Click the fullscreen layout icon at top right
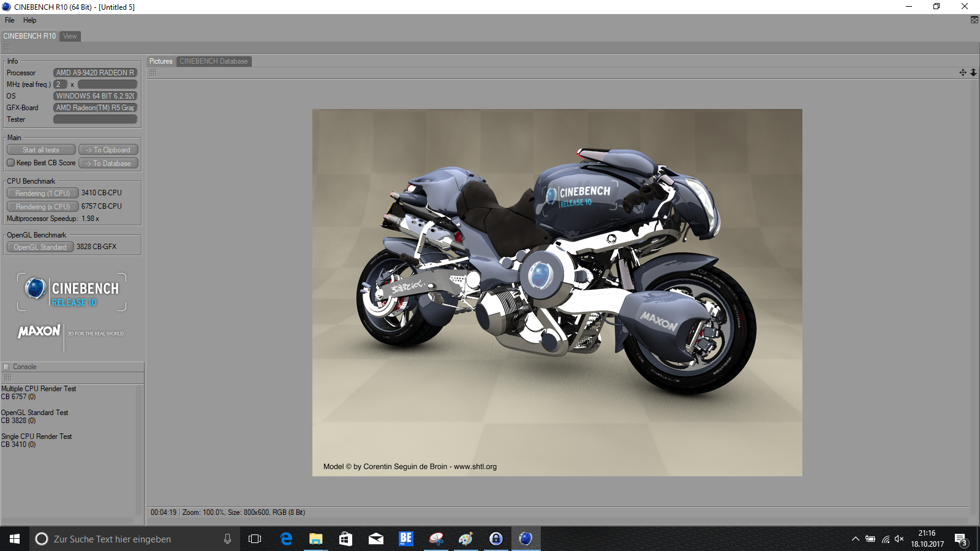The width and height of the screenshot is (980, 551). [974, 20]
